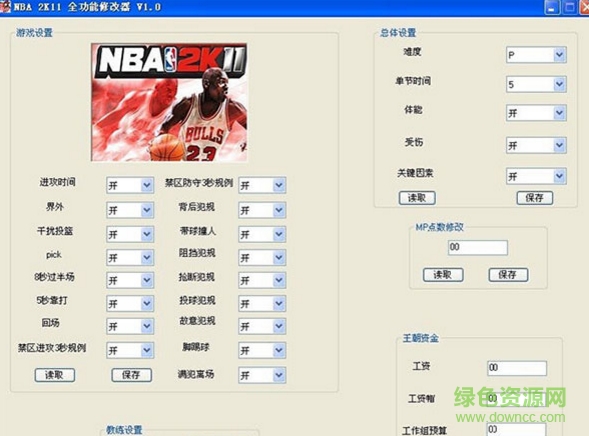Expand the 8秒过半场 dropdown
589x436 pixels.
130,280
